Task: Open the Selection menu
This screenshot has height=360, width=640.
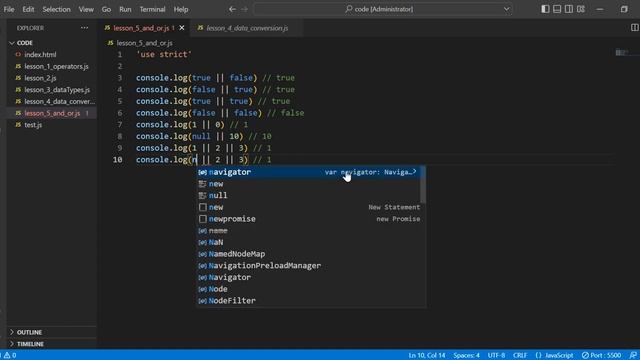Action: pos(56,9)
